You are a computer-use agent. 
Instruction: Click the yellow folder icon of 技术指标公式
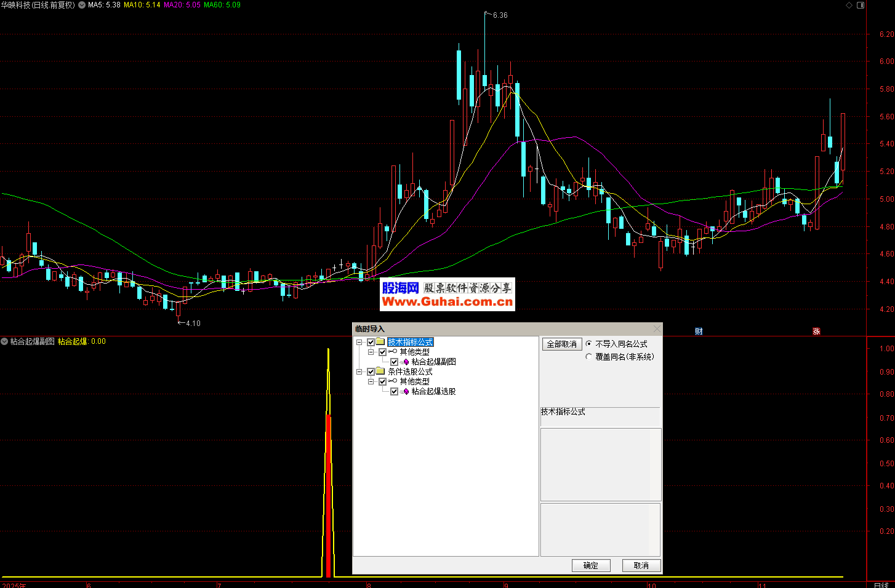tap(380, 342)
